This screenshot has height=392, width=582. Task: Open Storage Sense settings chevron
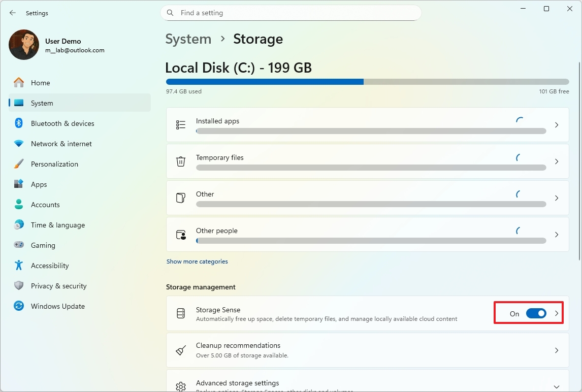pos(557,314)
